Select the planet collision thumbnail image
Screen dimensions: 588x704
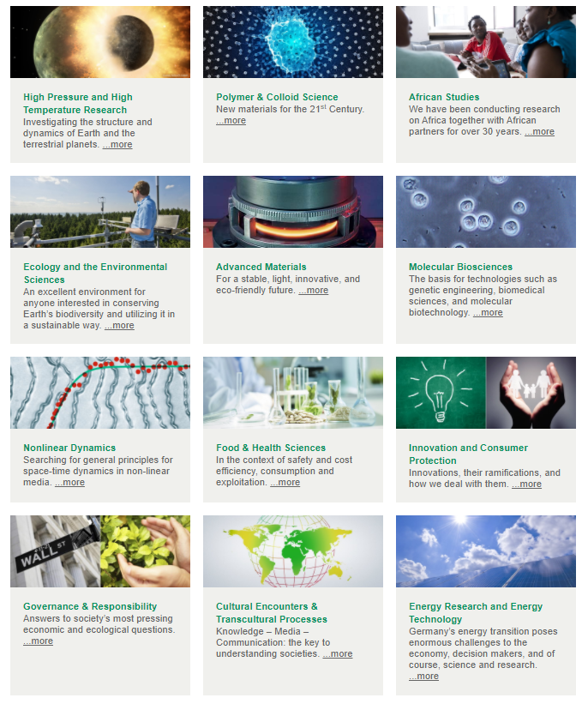click(x=100, y=42)
